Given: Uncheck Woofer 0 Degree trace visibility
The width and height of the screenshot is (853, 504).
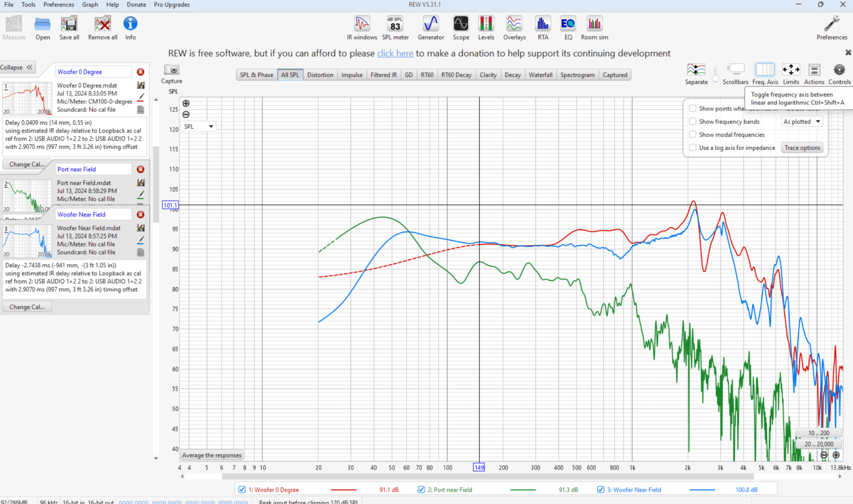Looking at the screenshot, I should coord(242,489).
